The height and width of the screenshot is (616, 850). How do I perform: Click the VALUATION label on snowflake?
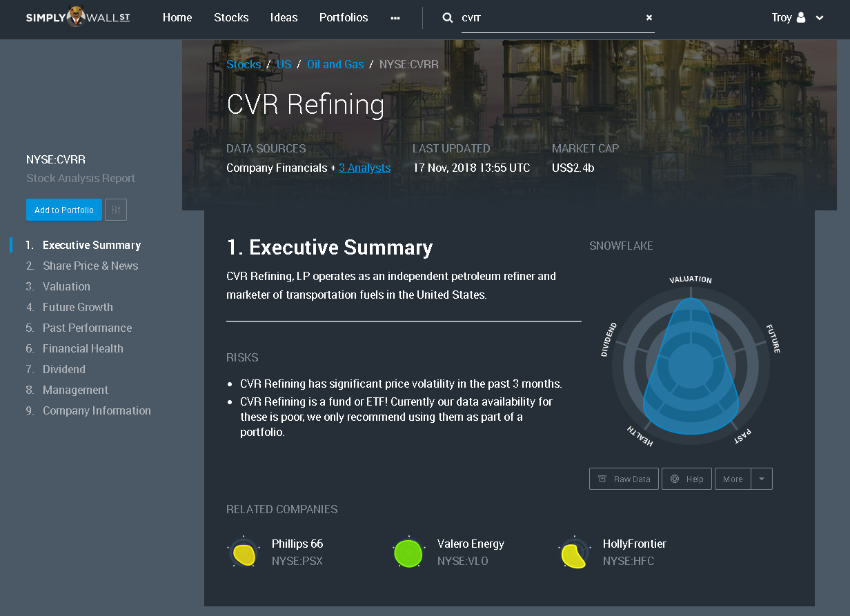click(691, 279)
